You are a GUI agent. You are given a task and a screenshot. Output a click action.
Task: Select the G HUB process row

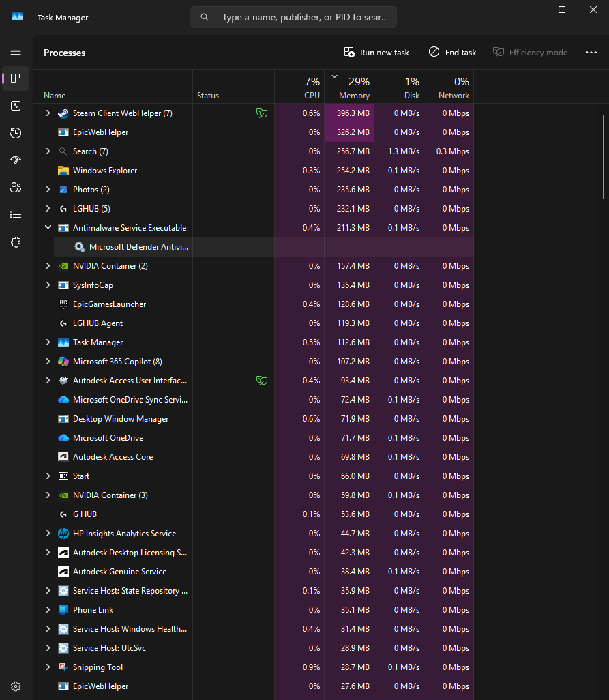[254, 514]
